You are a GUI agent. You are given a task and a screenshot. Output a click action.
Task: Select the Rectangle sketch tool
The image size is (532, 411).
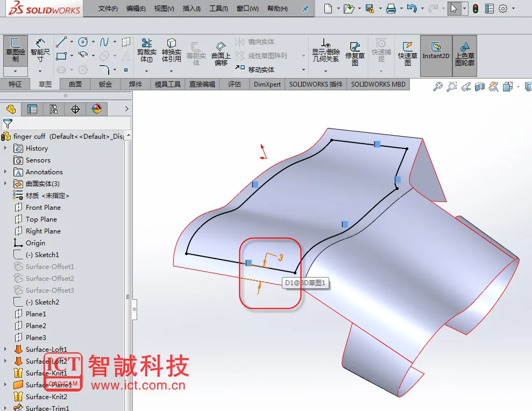click(x=61, y=56)
